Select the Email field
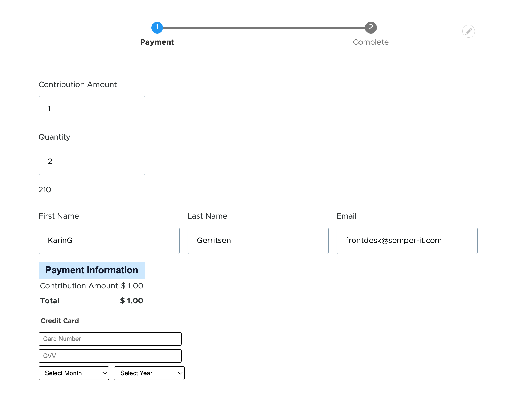 point(407,241)
